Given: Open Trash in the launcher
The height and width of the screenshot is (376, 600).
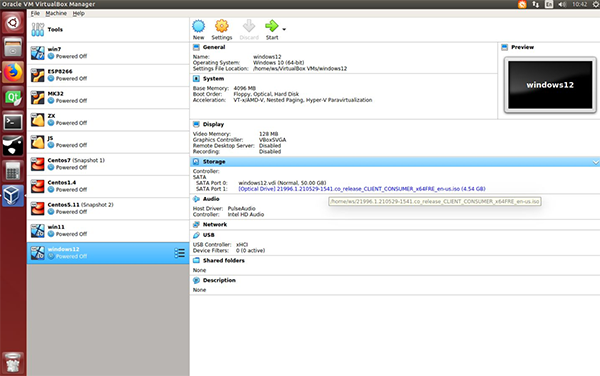Looking at the screenshot, I should (x=13, y=363).
